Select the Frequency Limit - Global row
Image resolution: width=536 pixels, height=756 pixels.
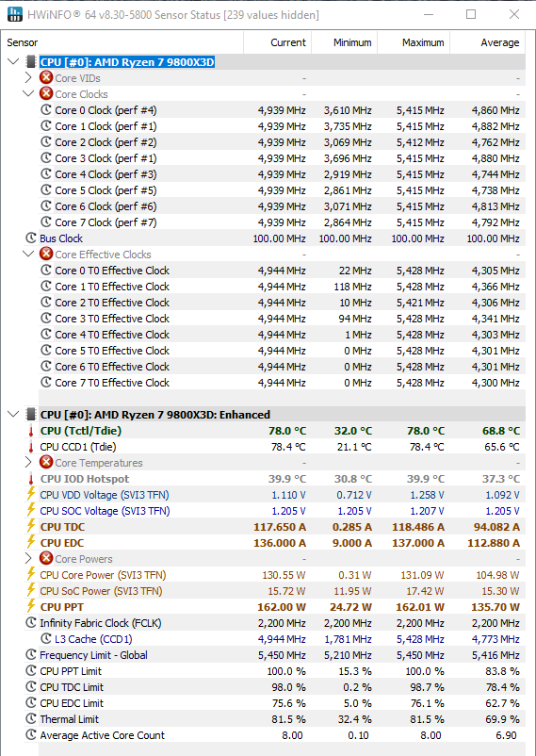click(275, 655)
